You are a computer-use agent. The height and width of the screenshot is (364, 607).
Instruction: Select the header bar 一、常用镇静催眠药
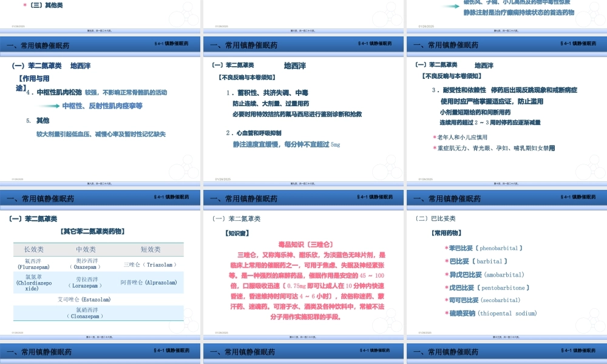coord(38,44)
